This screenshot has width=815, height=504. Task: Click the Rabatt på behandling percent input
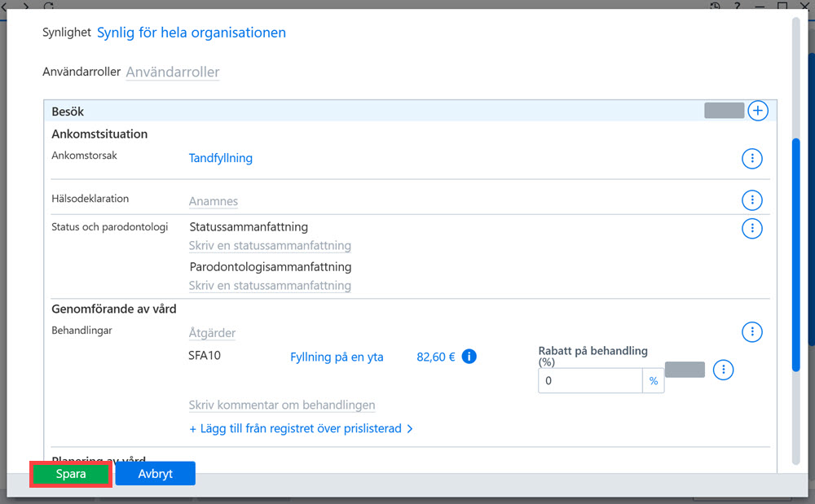point(590,380)
